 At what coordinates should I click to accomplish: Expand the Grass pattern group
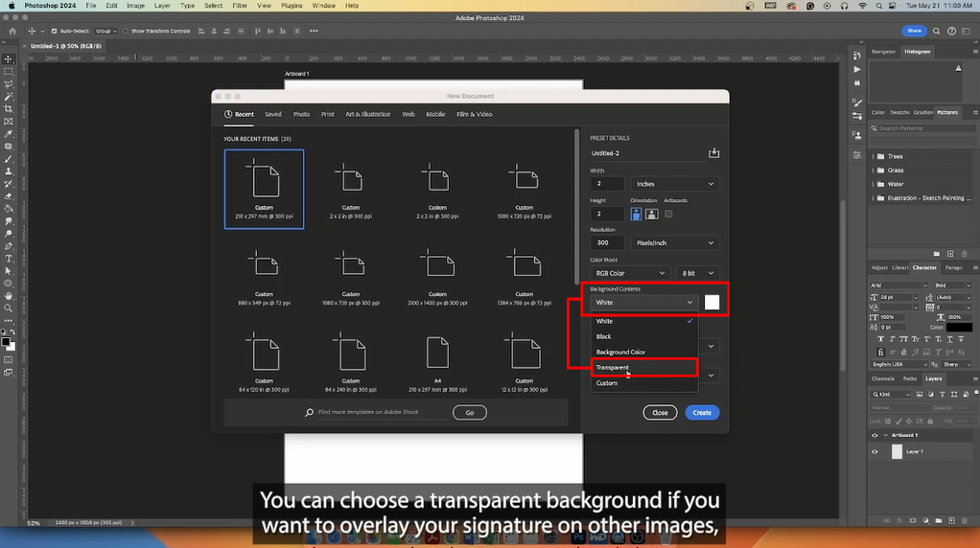click(874, 171)
